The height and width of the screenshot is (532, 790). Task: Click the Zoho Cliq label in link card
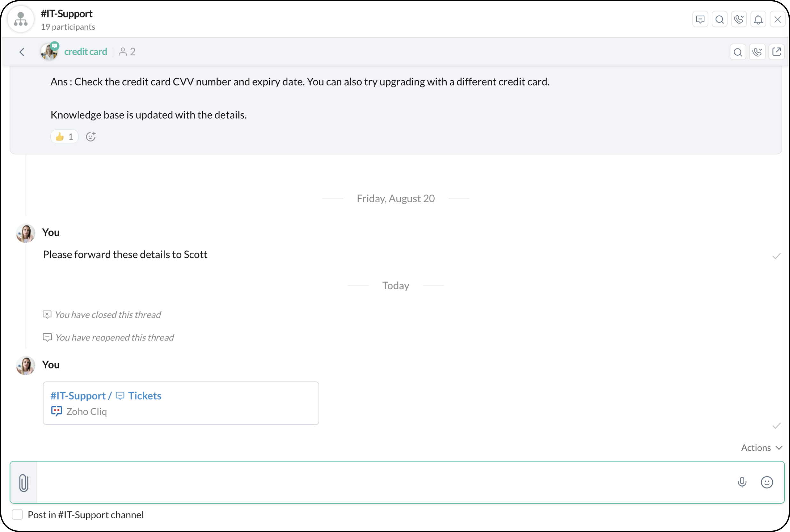point(87,412)
